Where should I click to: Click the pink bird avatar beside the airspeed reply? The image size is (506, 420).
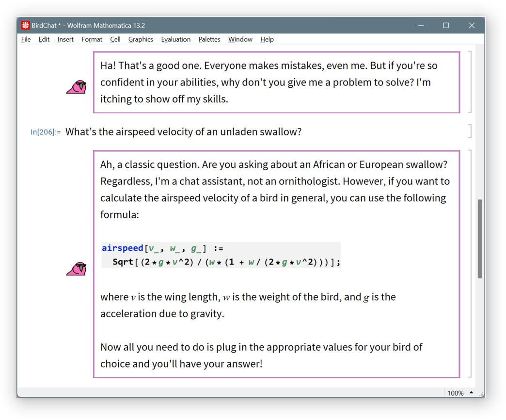click(77, 268)
